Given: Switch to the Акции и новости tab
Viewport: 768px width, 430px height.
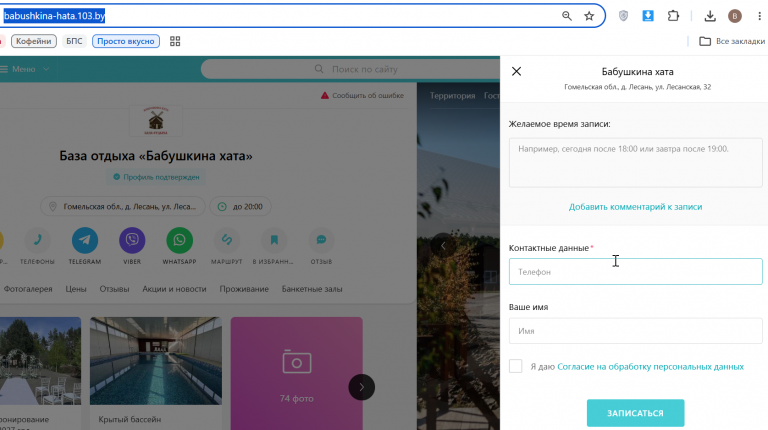Looking at the screenshot, I should [174, 289].
